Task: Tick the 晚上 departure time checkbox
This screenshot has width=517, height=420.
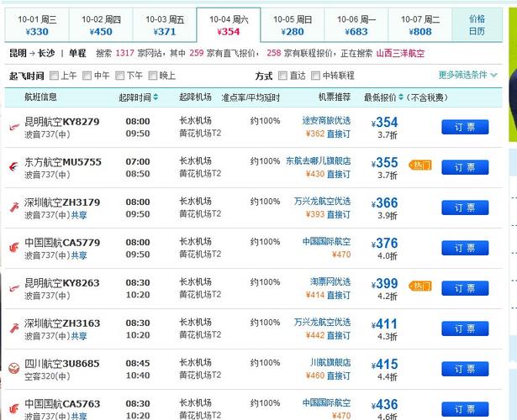Action: point(152,76)
